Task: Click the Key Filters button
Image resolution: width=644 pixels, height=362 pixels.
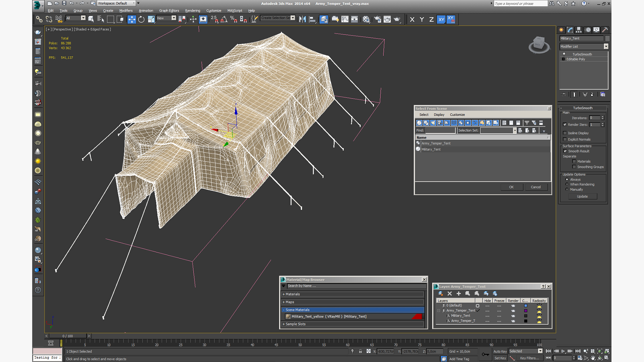Action: pyautogui.click(x=530, y=358)
